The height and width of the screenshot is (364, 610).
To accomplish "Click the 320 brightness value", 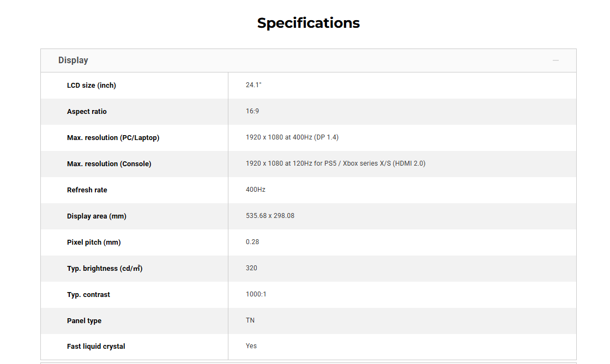I will (251, 268).
